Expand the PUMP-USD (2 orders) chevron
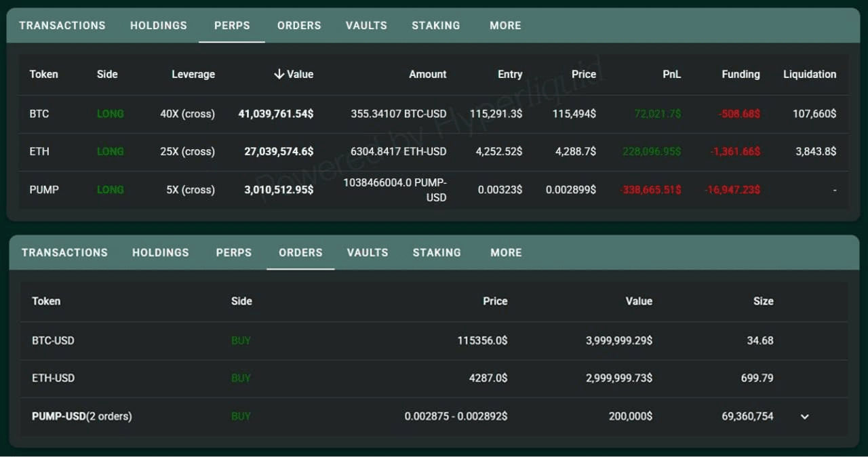This screenshot has height=457, width=868. (805, 416)
